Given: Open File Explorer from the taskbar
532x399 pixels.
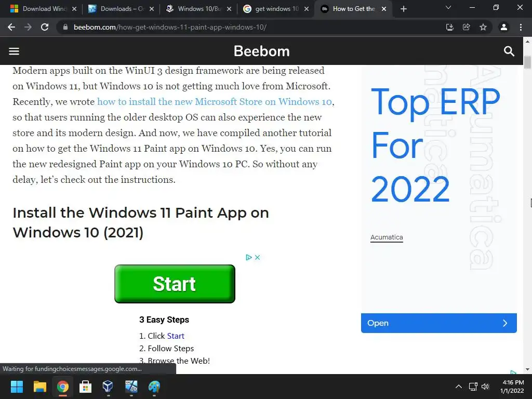Looking at the screenshot, I should click(x=39, y=387).
